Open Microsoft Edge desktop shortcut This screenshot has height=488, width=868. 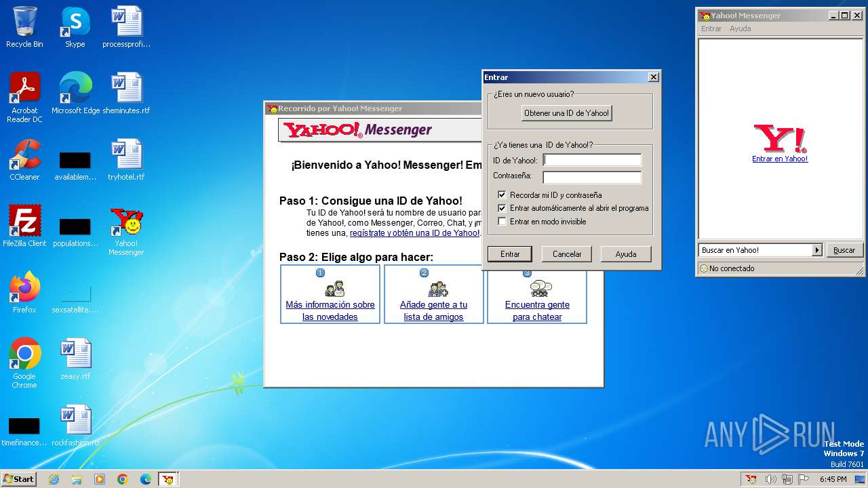click(x=75, y=94)
